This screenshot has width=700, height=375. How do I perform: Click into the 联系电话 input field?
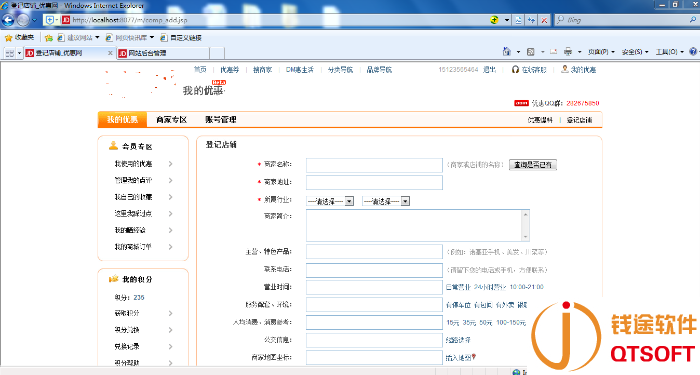pyautogui.click(x=374, y=270)
